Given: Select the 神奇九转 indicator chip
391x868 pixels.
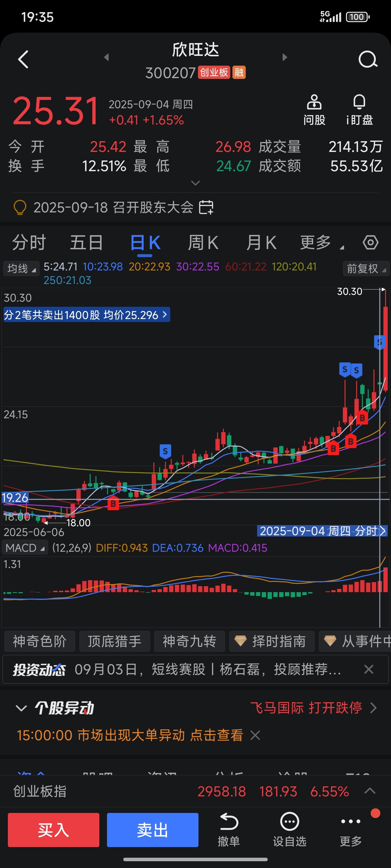Looking at the screenshot, I should tap(189, 641).
